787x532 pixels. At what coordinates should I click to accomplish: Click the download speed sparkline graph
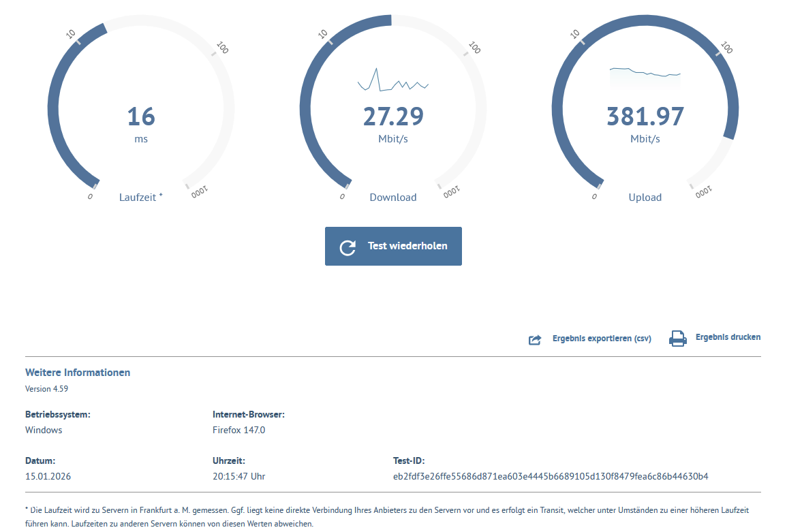click(392, 80)
